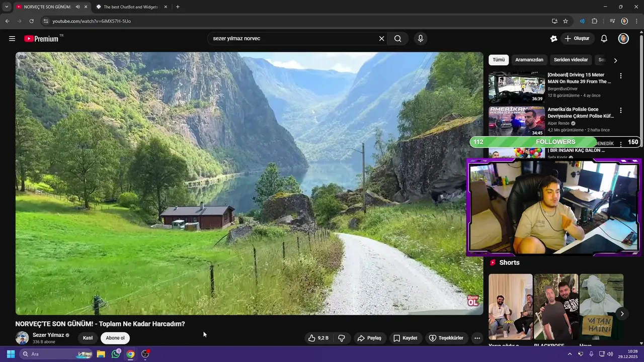Click the Abone OL watermark on video
Viewport: 644px width, 362px height.
pos(473,301)
